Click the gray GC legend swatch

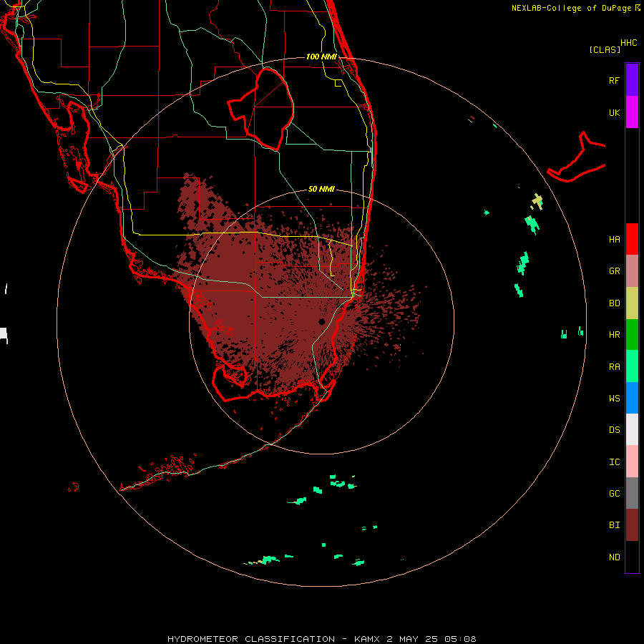pyautogui.click(x=632, y=493)
